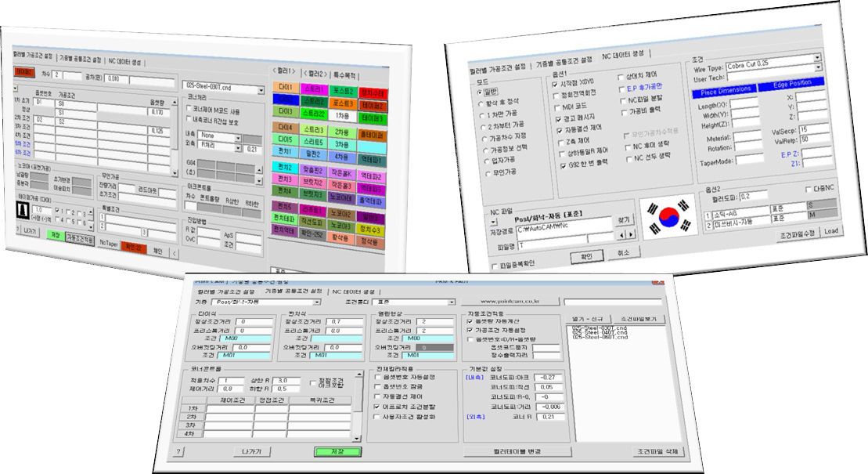Click the 찾기 button

coord(623,220)
